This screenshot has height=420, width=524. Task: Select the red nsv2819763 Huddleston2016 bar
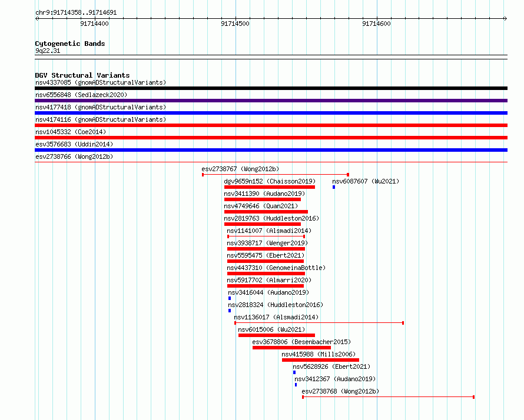(263, 224)
